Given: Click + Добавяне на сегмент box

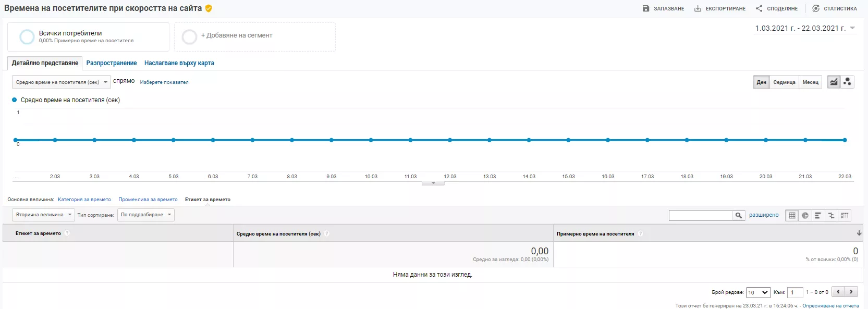Looking at the screenshot, I should click(255, 36).
